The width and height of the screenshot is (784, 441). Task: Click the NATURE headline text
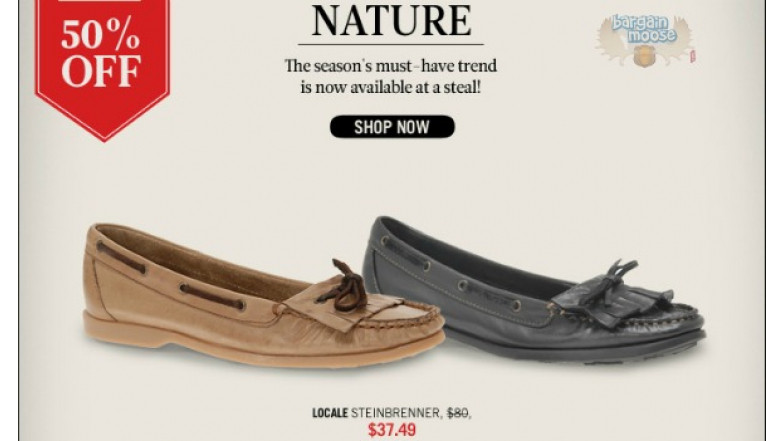[391, 20]
